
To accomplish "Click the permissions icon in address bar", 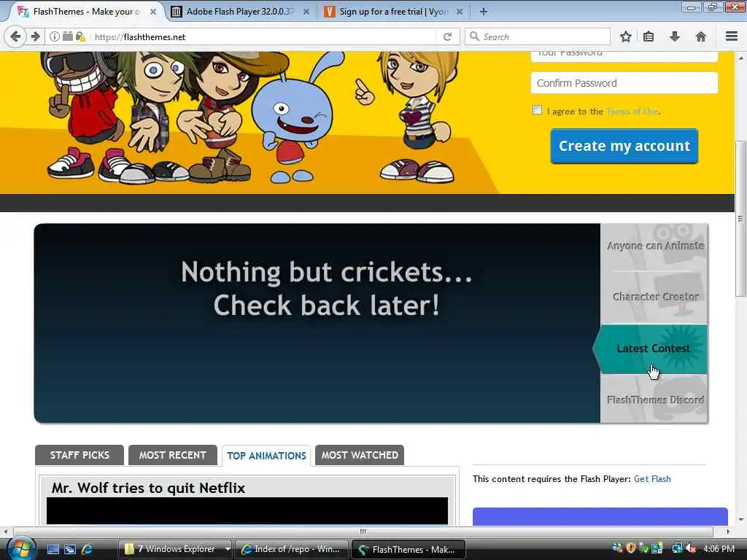I will pyautogui.click(x=68, y=36).
